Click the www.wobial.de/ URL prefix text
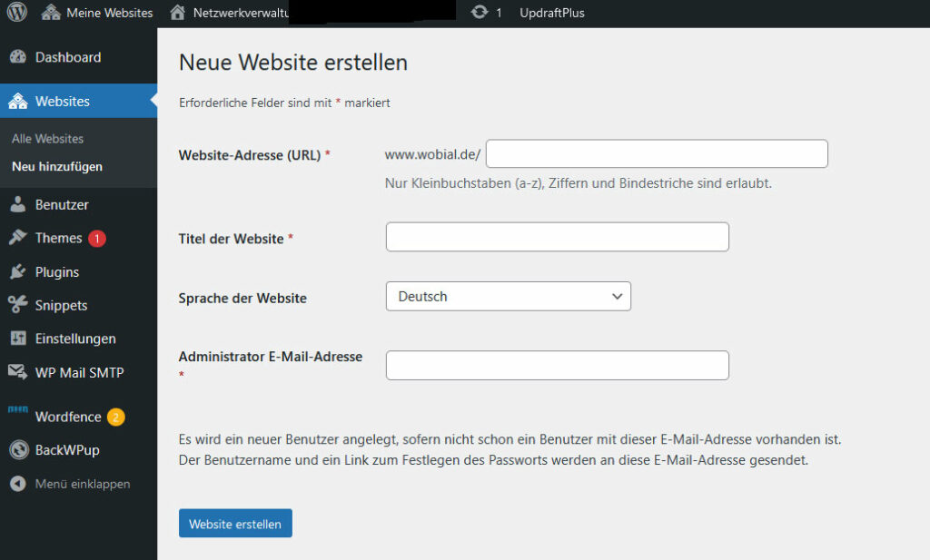Screen dimensions: 930x560 point(433,154)
